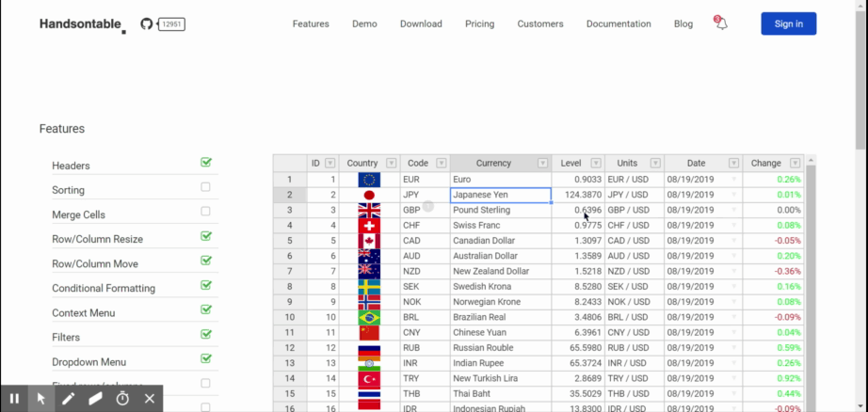Open the Change column dropdown arrow
The height and width of the screenshot is (412, 868).
[796, 163]
